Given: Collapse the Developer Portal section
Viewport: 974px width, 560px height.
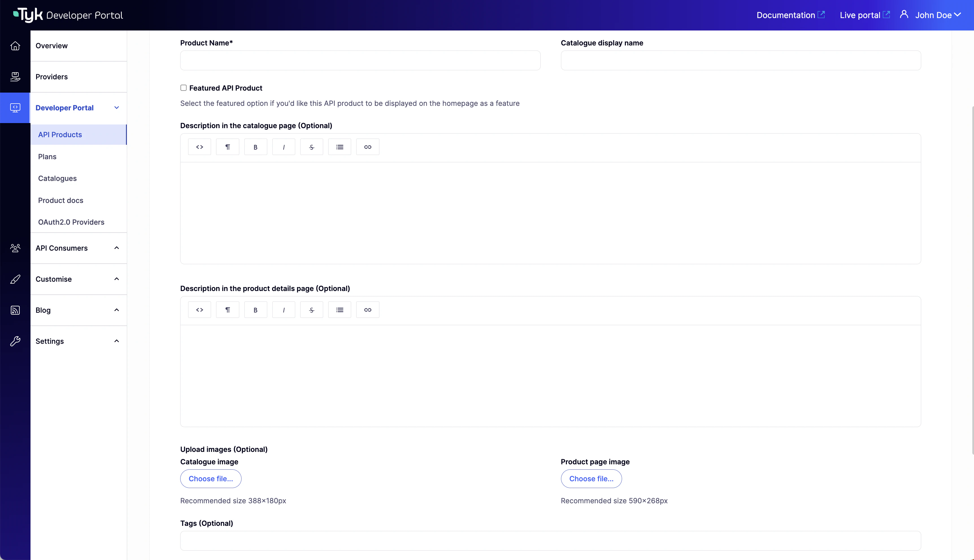Looking at the screenshot, I should pyautogui.click(x=117, y=108).
